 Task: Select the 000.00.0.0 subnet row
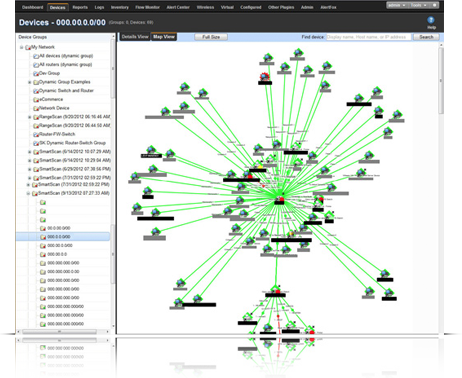(57, 254)
